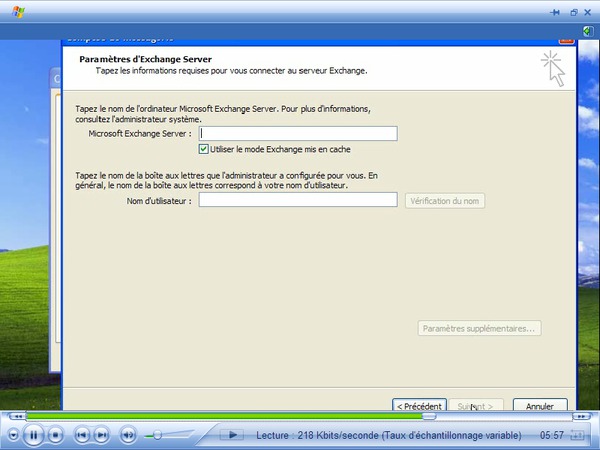Skip to previous track
Image resolution: width=600 pixels, height=450 pixels.
pyautogui.click(x=82, y=435)
